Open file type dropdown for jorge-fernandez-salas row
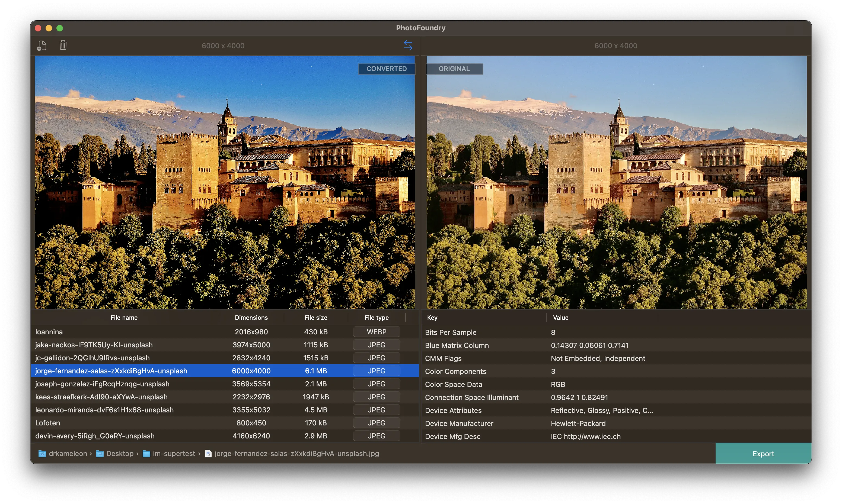This screenshot has width=842, height=504. coord(376,371)
